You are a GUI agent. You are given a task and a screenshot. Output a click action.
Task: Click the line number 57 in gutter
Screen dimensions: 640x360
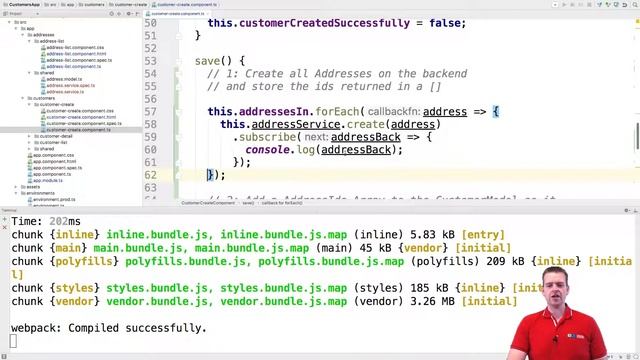coord(151,112)
